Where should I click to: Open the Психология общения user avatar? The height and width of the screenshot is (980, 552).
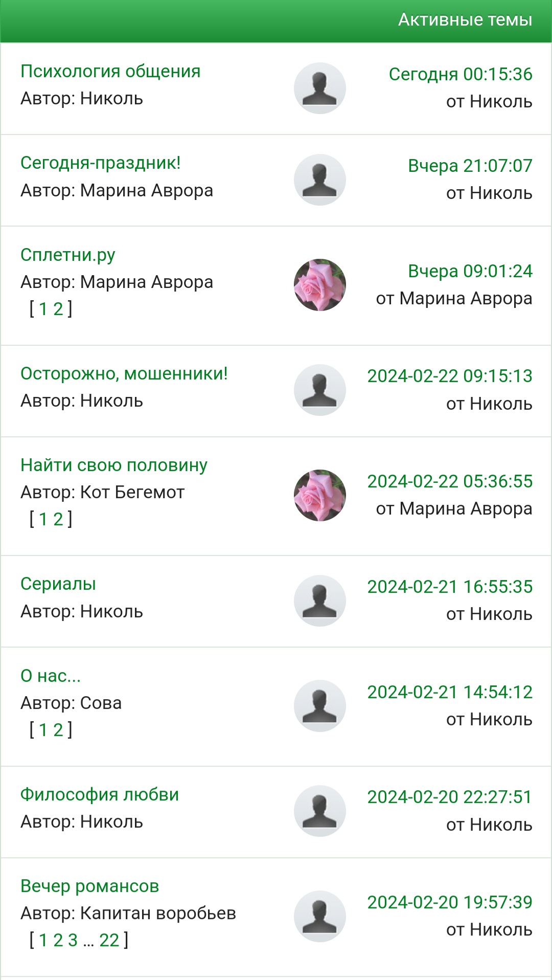click(x=320, y=88)
